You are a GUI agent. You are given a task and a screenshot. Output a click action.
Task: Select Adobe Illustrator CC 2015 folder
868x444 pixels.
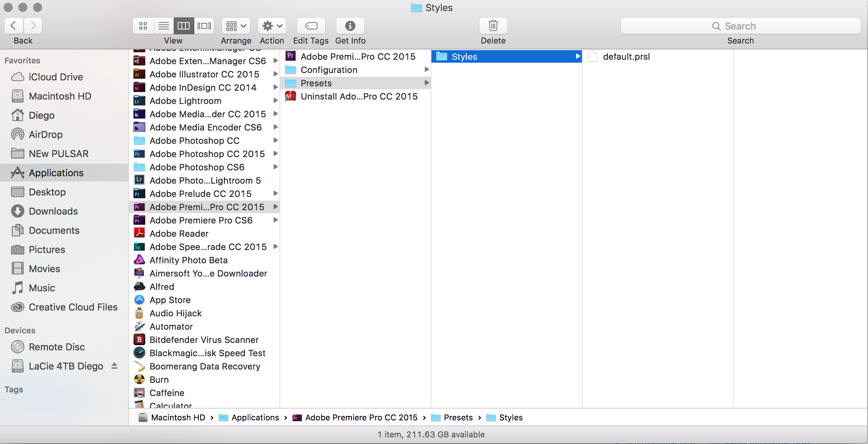click(x=204, y=74)
